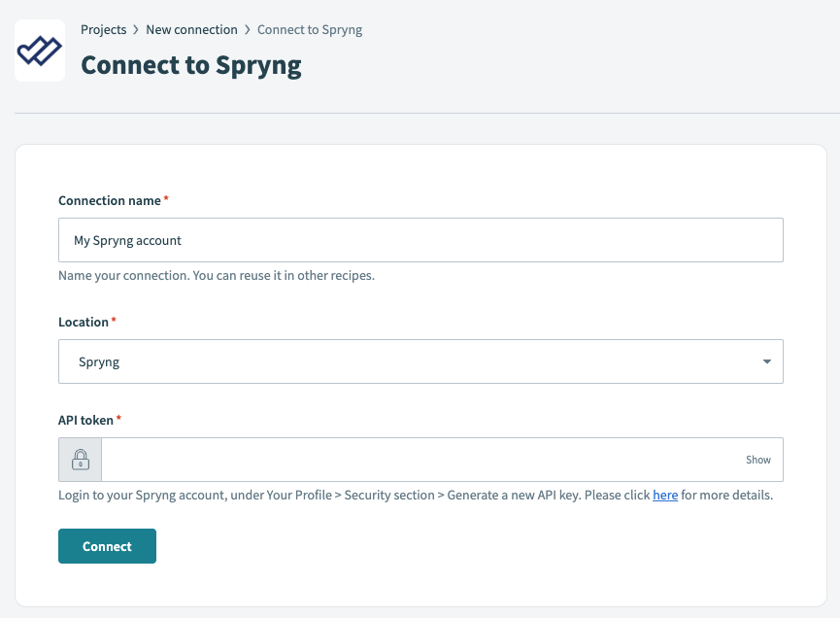Click the chevron after the Projects breadcrumb
This screenshot has height=618, width=840.
pyautogui.click(x=135, y=29)
